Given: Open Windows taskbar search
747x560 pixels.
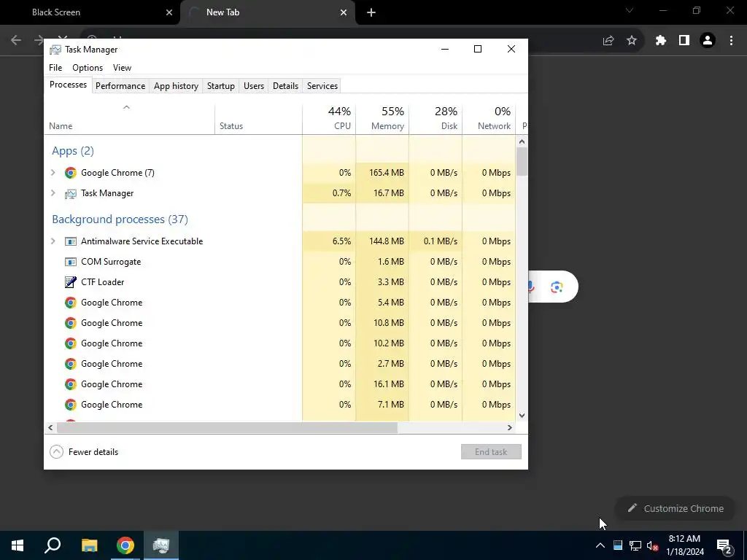Looking at the screenshot, I should (x=53, y=545).
